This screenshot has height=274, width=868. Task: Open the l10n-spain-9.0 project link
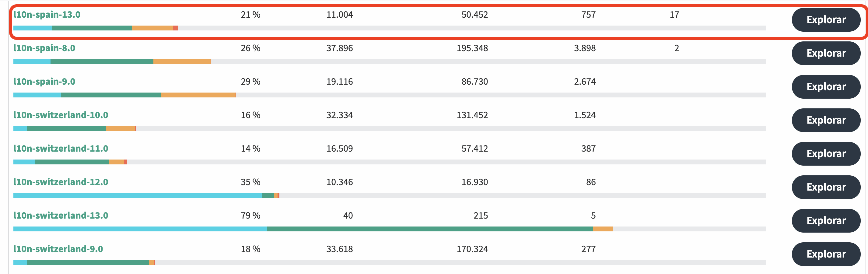[x=44, y=82]
